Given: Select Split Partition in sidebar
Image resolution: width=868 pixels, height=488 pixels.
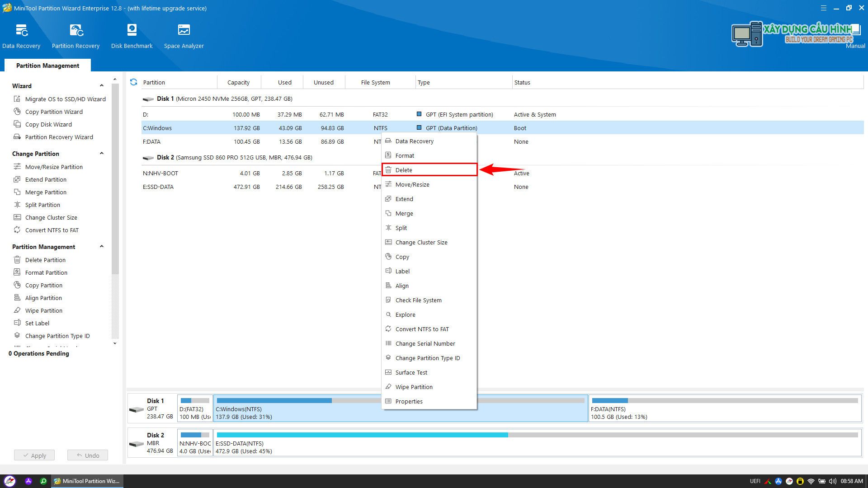Looking at the screenshot, I should tap(37, 205).
